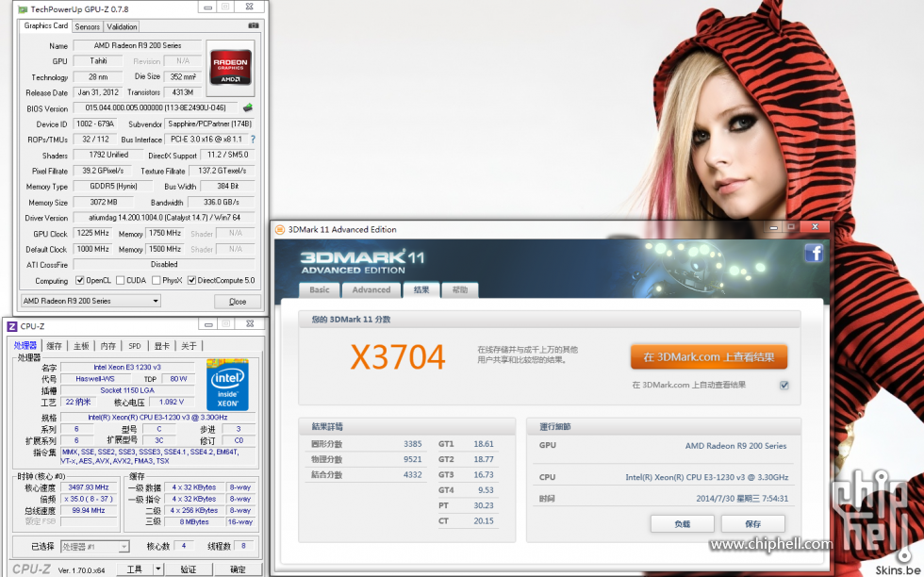Click the CPU-Z 名字 Intel Xeon E3 1230 v3 field
Screen dimensions: 924x577
coord(127,367)
